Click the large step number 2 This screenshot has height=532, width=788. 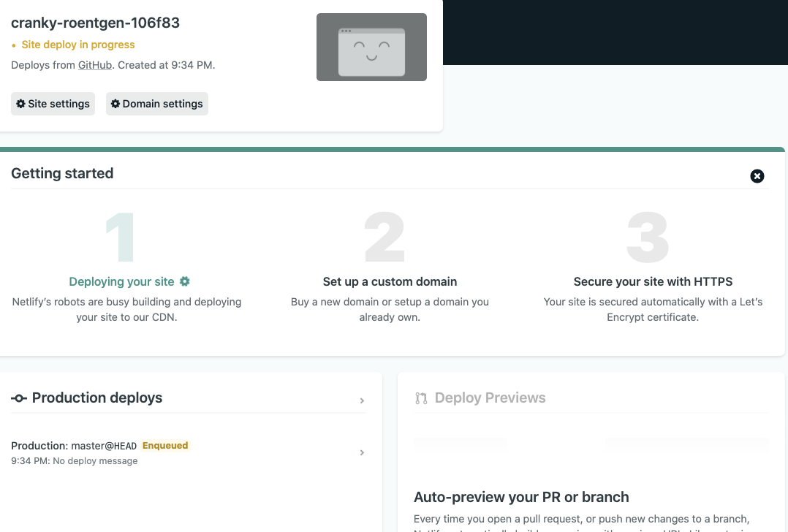(x=384, y=237)
